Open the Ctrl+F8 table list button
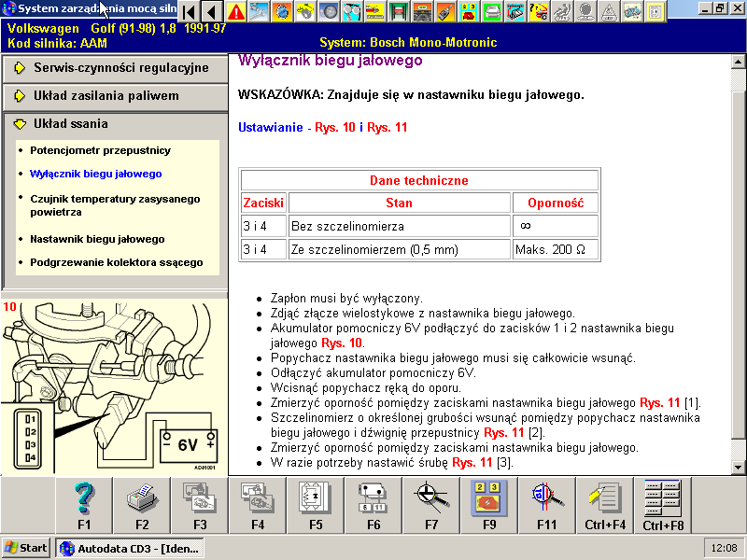 pyautogui.click(x=663, y=506)
